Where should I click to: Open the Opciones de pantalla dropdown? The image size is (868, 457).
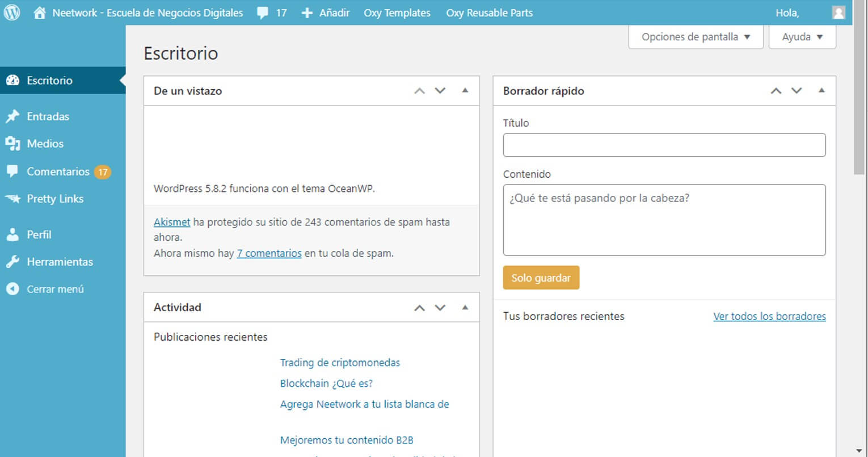click(x=695, y=36)
